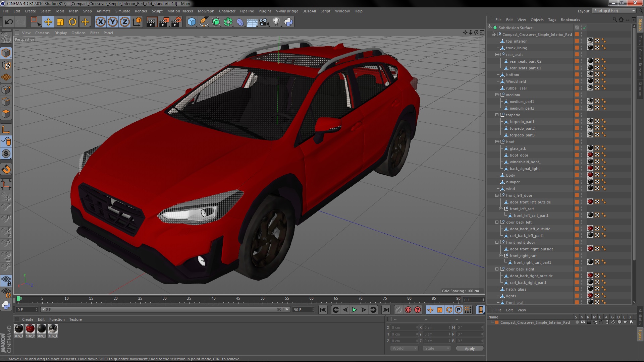644x362 pixels.
Task: Collapse the torpedo group in tree
Action: pyautogui.click(x=497, y=115)
